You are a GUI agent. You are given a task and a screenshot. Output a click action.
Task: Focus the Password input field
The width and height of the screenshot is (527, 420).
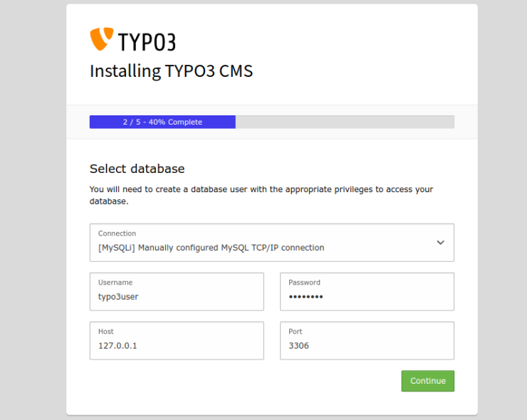click(367, 297)
